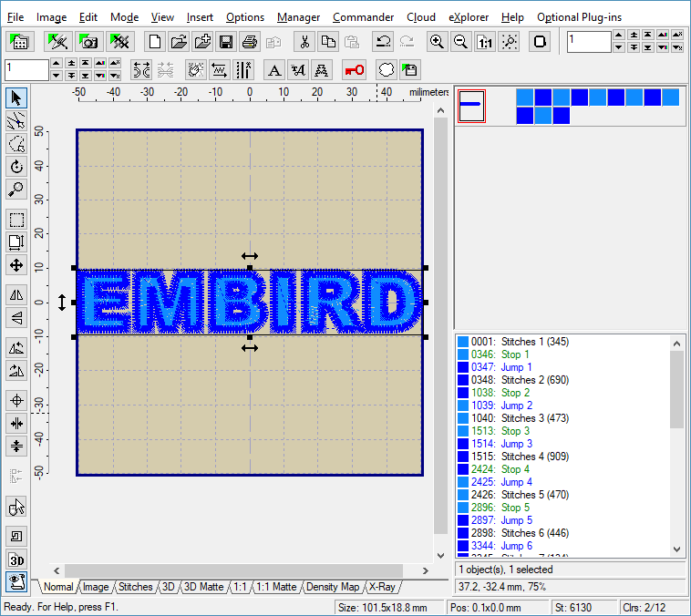
Task: Select the Cut scissors icon
Action: (x=304, y=42)
